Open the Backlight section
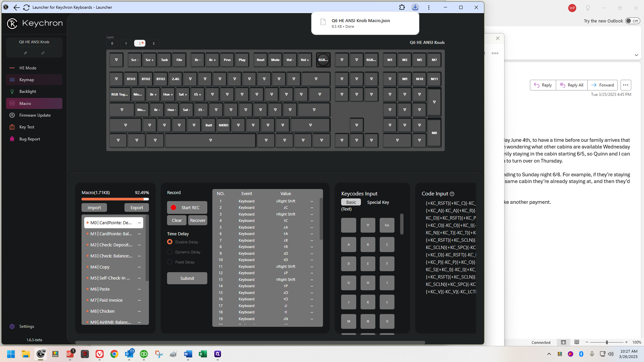This screenshot has height=362, width=644. point(34,92)
